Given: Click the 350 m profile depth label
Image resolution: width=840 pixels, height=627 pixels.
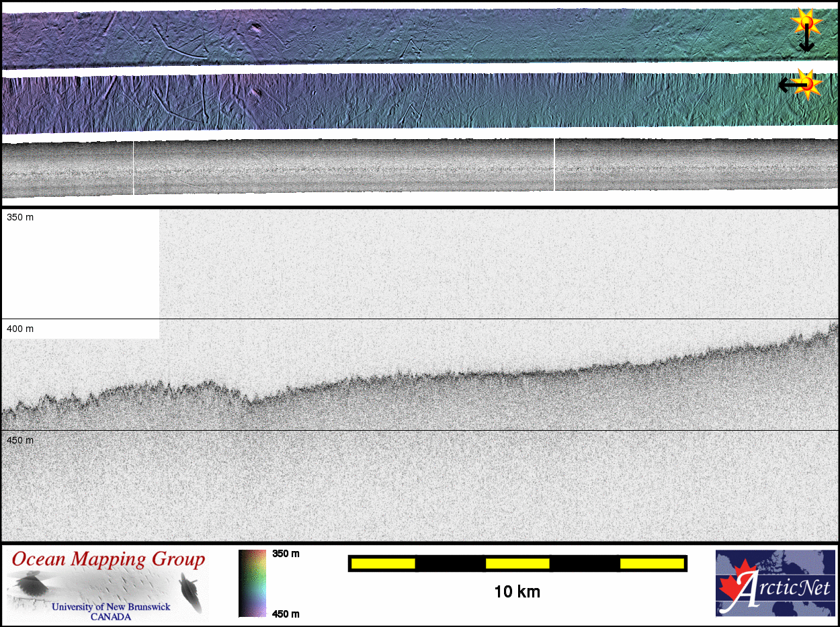Looking at the screenshot, I should pyautogui.click(x=20, y=218).
